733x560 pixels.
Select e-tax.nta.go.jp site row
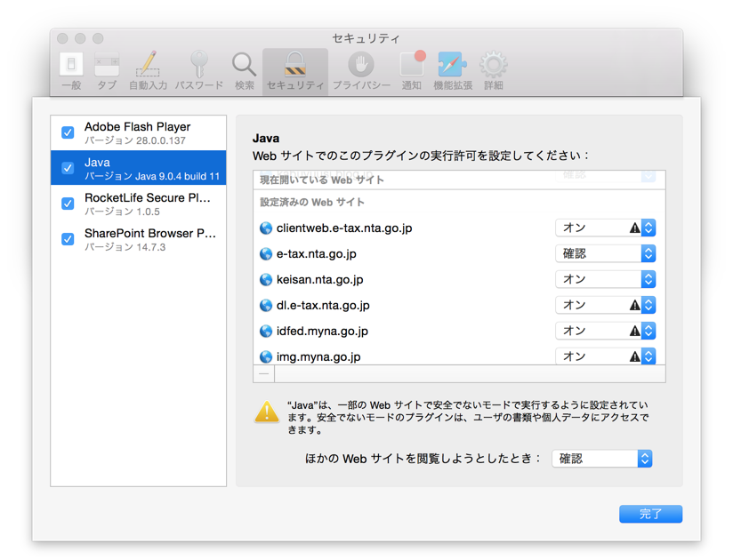[459, 253]
